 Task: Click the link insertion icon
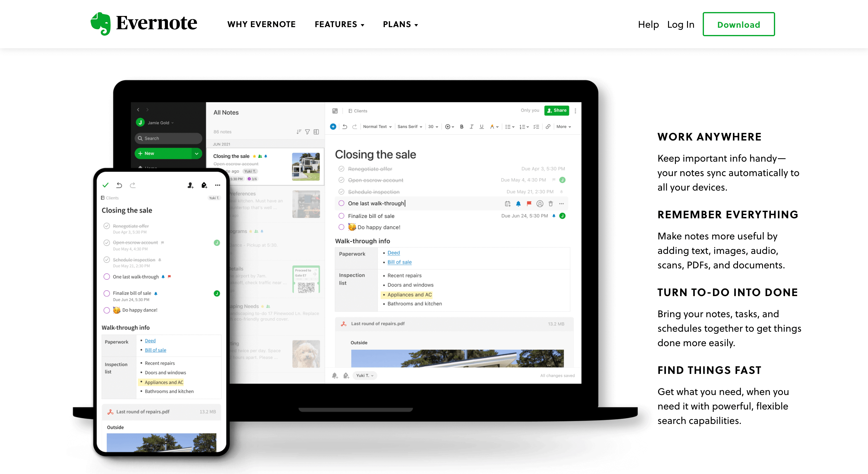547,130
